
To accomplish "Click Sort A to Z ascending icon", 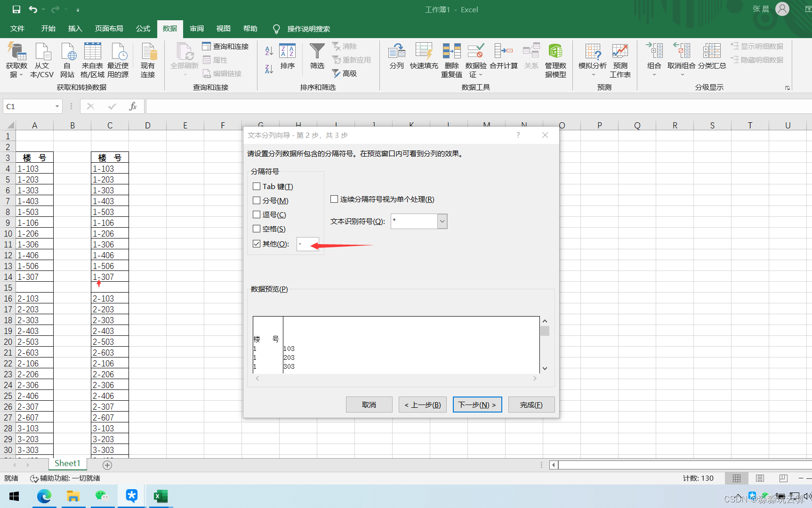I will pos(269,51).
